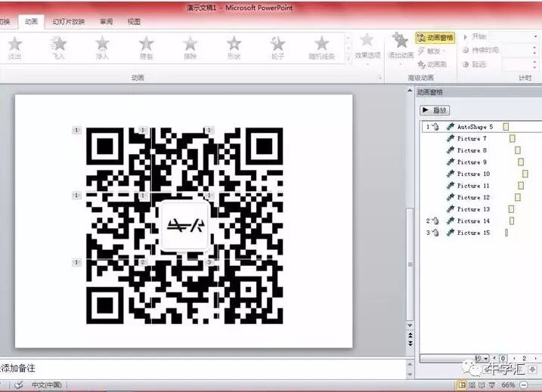The width and height of the screenshot is (542, 392).
Task: Select the Picture 14 animation entry
Action: 482,221
